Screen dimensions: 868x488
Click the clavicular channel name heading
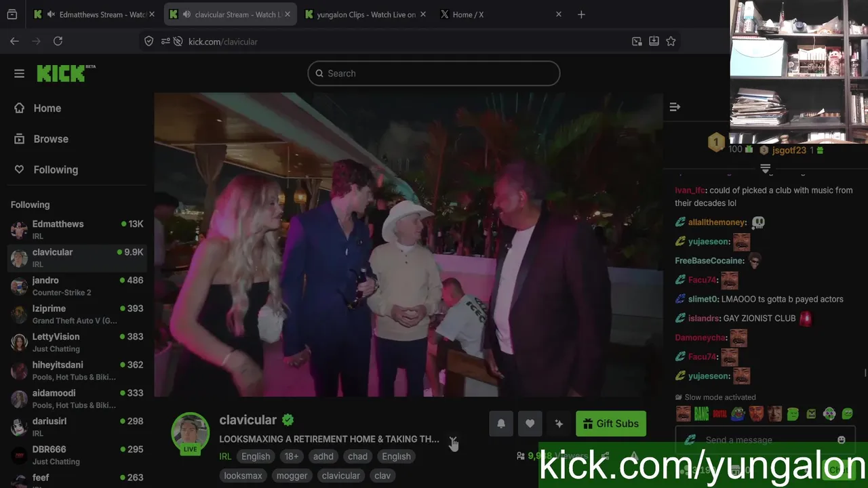tap(248, 420)
